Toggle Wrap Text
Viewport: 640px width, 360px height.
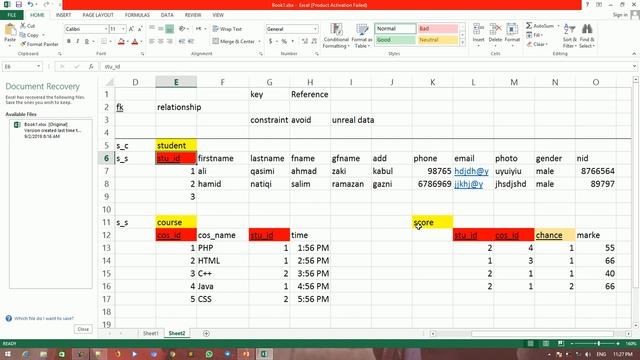coord(227,29)
